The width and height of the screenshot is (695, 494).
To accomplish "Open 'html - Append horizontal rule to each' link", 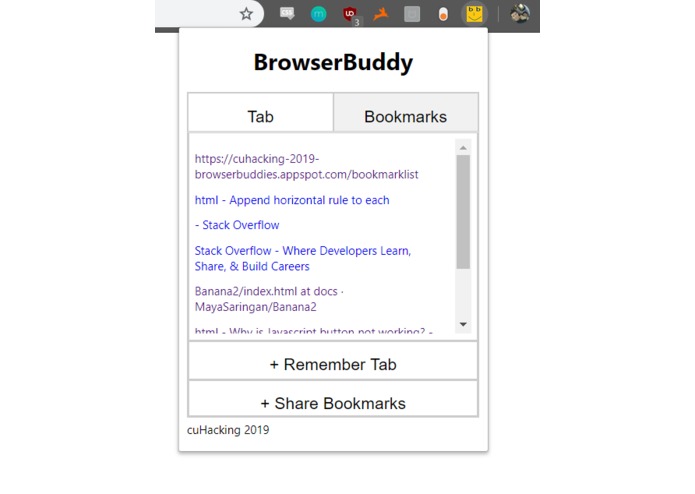I will click(x=292, y=200).
